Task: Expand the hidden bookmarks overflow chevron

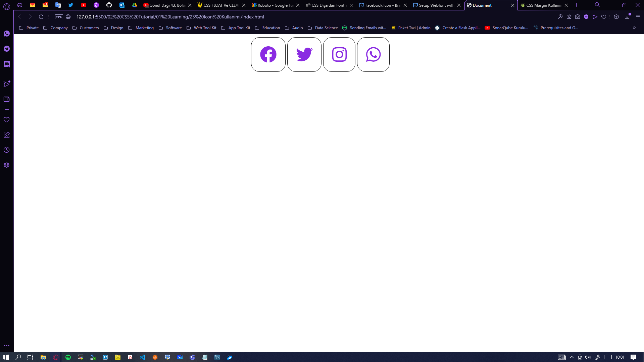Action: click(634, 28)
